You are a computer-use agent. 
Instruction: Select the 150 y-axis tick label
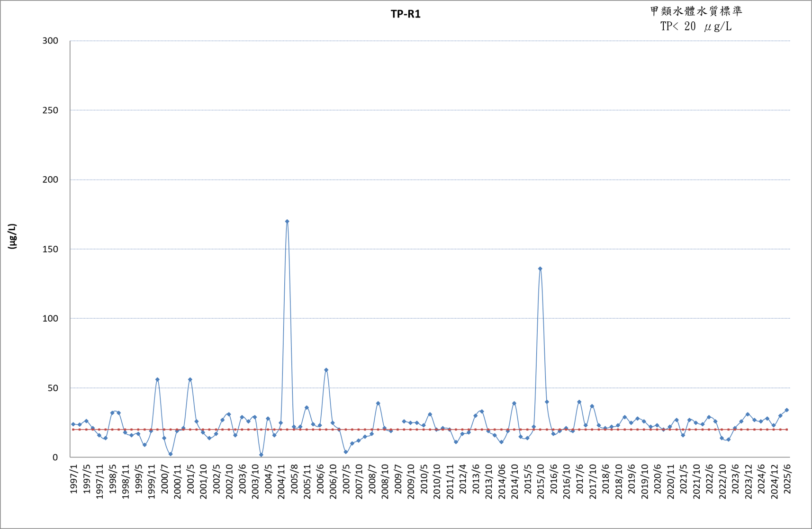point(50,249)
